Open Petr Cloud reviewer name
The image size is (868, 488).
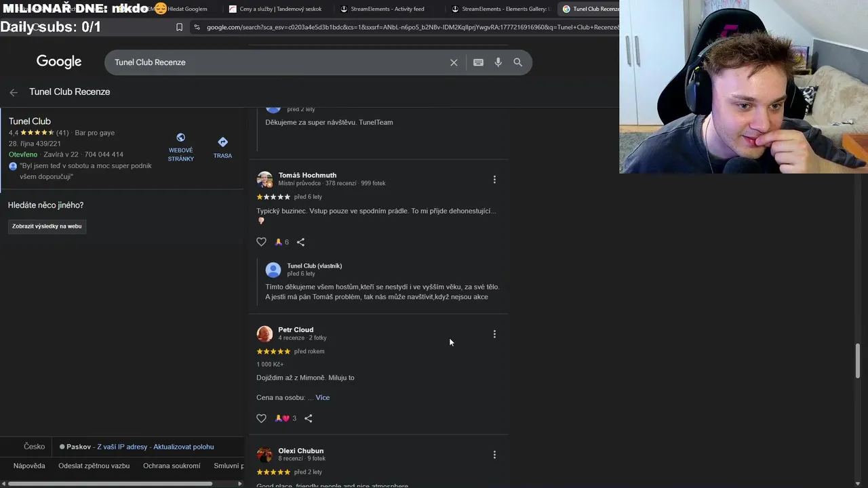click(296, 329)
